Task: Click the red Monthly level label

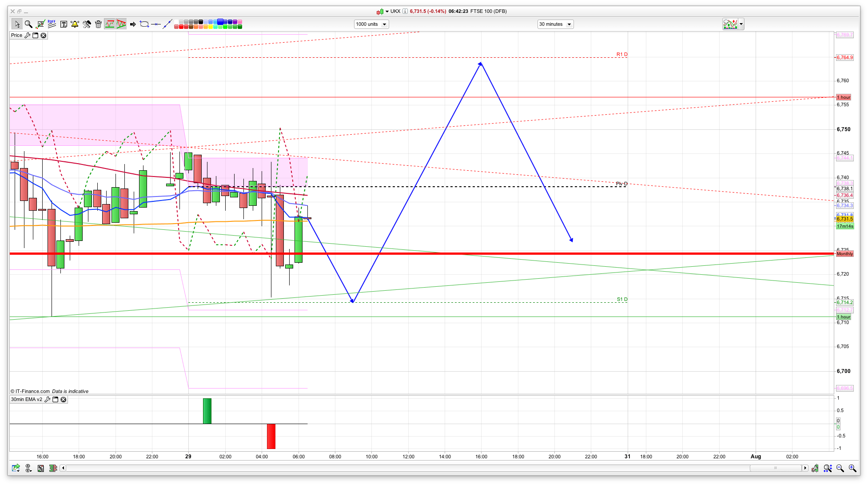Action: tap(844, 253)
